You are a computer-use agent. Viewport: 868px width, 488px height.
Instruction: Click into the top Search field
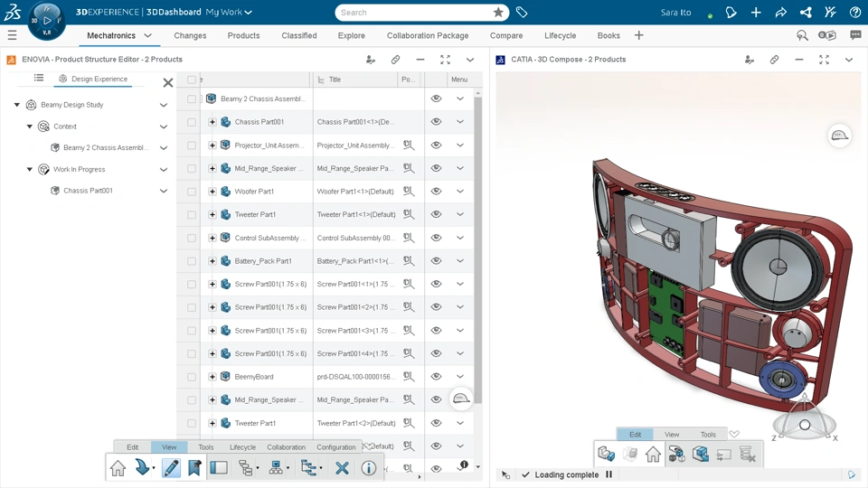pyautogui.click(x=415, y=12)
